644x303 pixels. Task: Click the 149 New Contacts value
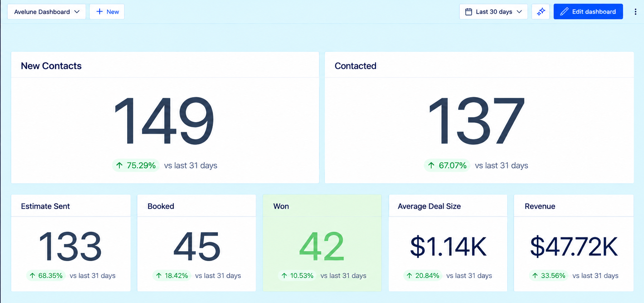(164, 121)
